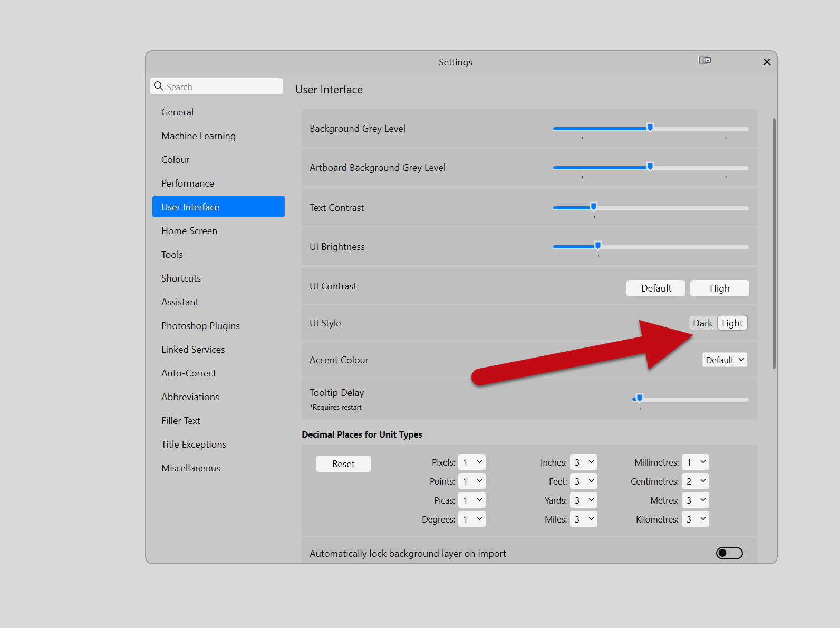
Task: Switch to Photoshop Plugins section
Action: [x=200, y=326]
